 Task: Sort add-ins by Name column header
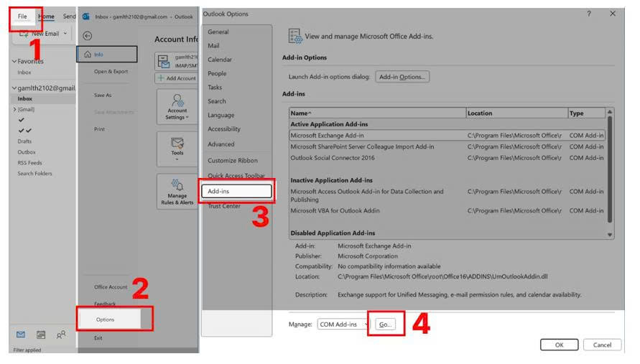378,113
